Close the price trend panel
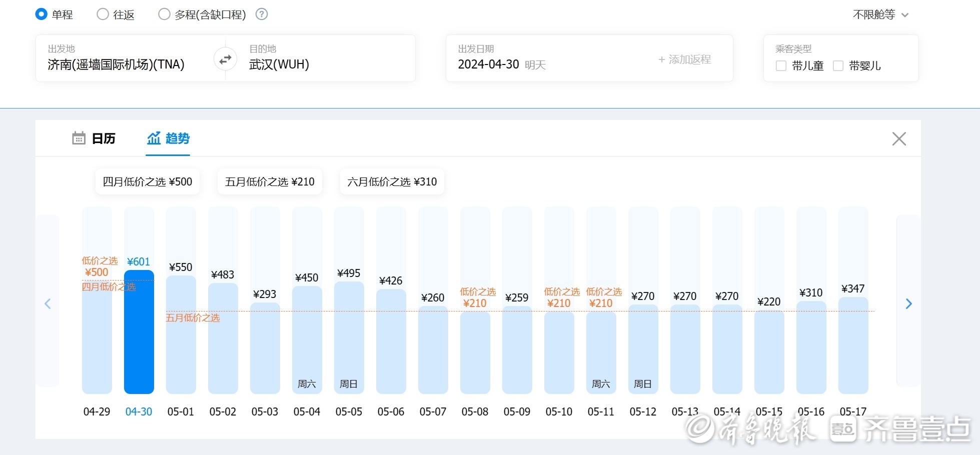980x455 pixels. pos(898,138)
